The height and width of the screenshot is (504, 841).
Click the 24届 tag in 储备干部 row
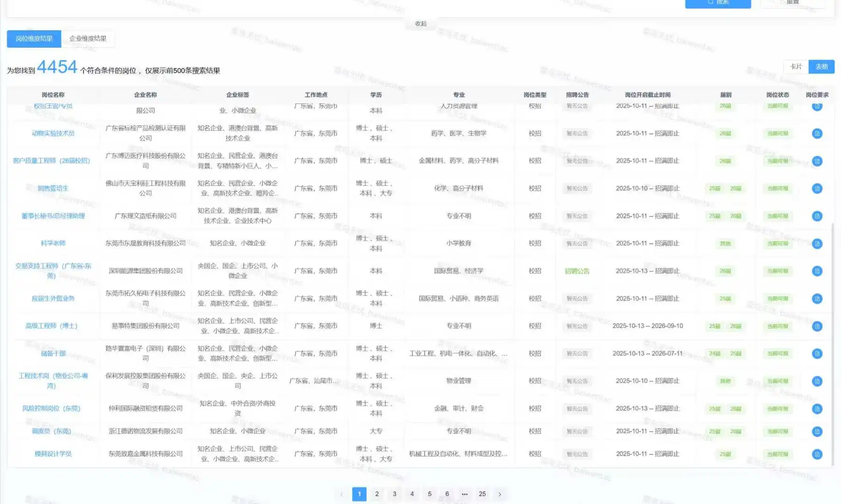pyautogui.click(x=714, y=354)
